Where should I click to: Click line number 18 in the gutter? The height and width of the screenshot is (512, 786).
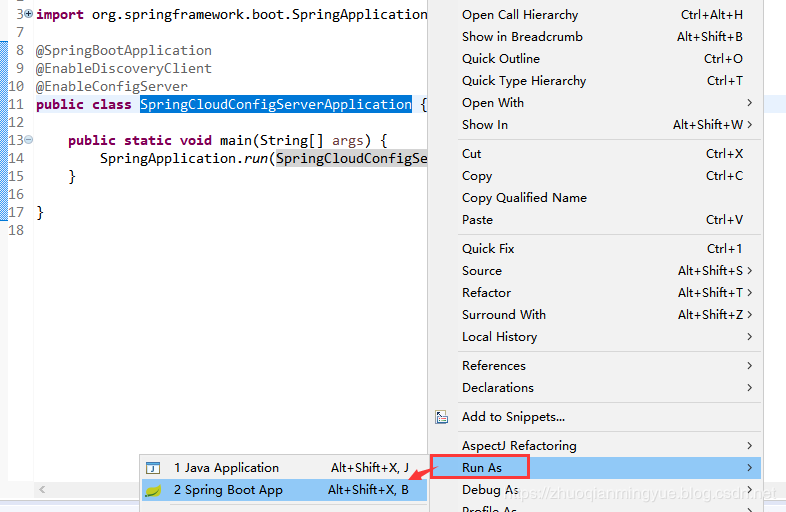click(16, 230)
